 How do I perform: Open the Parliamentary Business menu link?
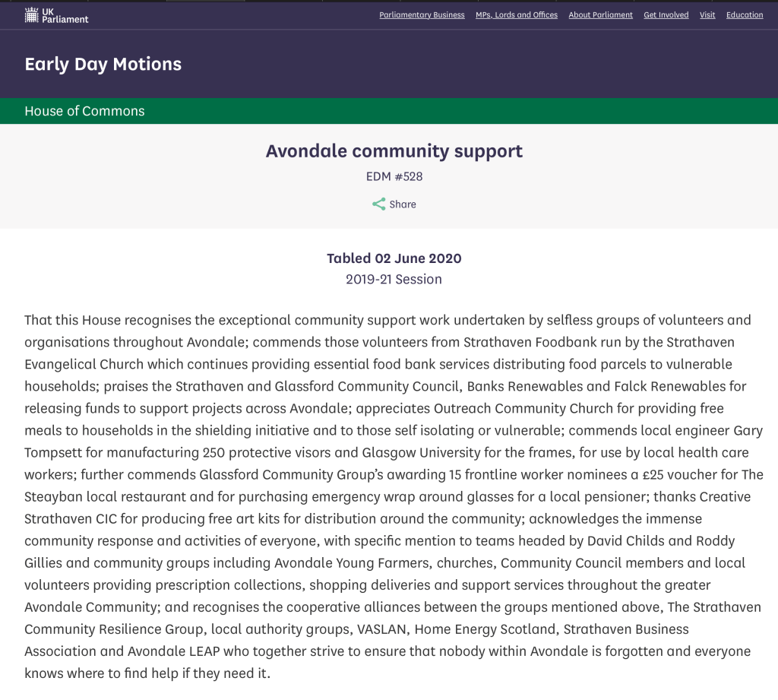(x=422, y=15)
